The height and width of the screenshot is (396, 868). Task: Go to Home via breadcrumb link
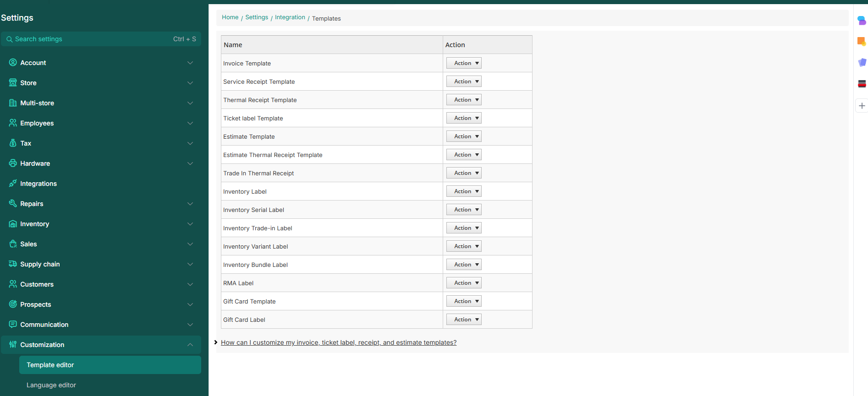pyautogui.click(x=230, y=17)
